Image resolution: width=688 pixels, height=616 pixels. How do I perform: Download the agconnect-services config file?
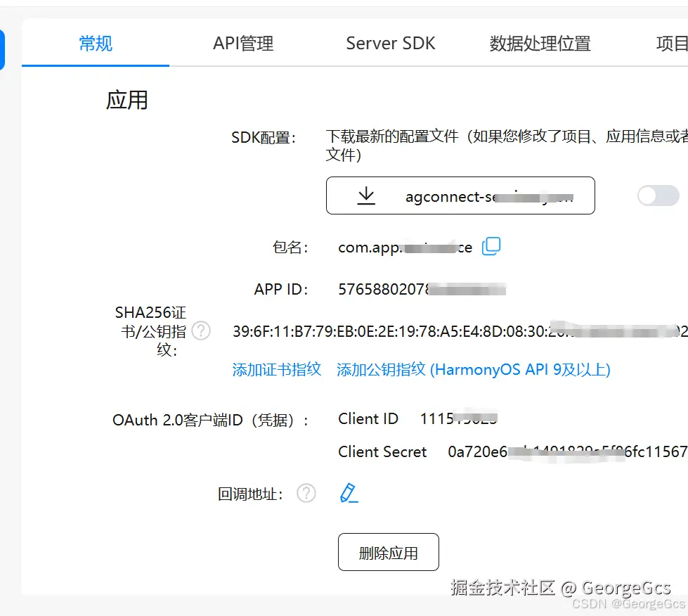coord(460,195)
